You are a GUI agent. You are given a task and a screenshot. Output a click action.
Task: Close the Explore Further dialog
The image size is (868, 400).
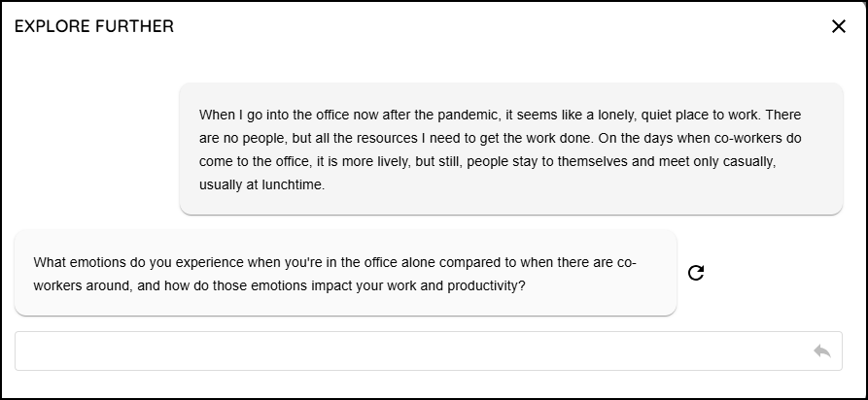839,26
